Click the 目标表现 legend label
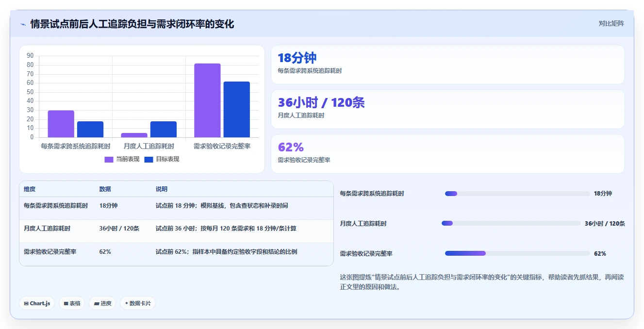Viewport: 644px width, 329px height. (x=167, y=159)
